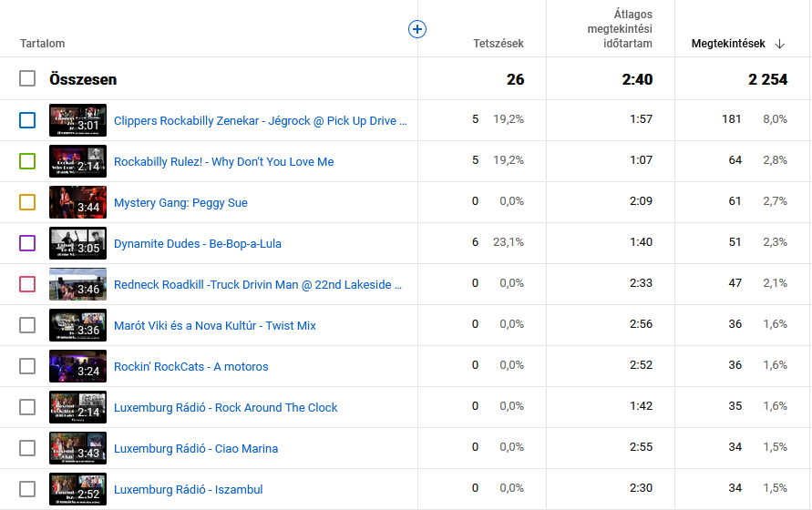This screenshot has width=812, height=510.
Task: Toggle the orange checkbox for Mystery Gang: Peggy Sue
Action: click(x=27, y=202)
